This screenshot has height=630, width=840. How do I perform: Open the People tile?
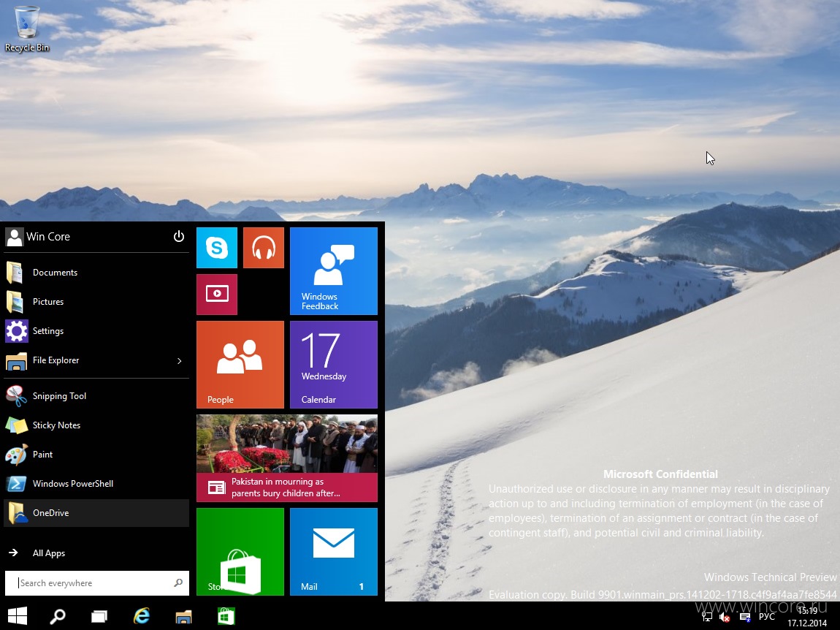[240, 365]
